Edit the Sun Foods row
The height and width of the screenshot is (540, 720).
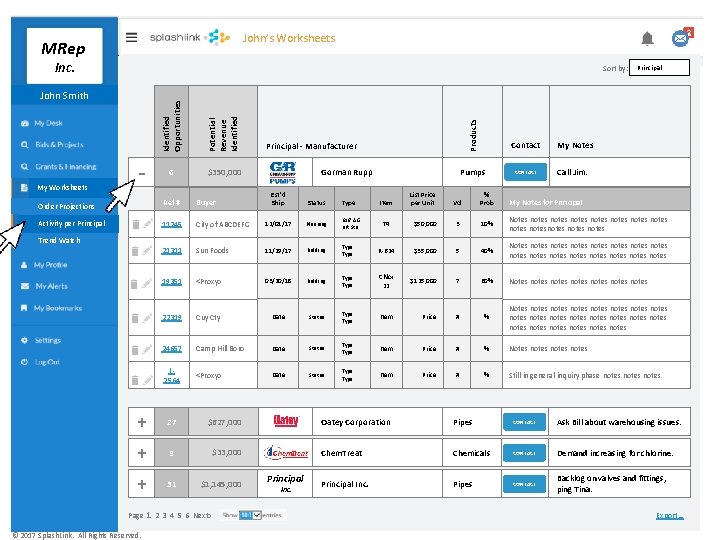point(147,250)
